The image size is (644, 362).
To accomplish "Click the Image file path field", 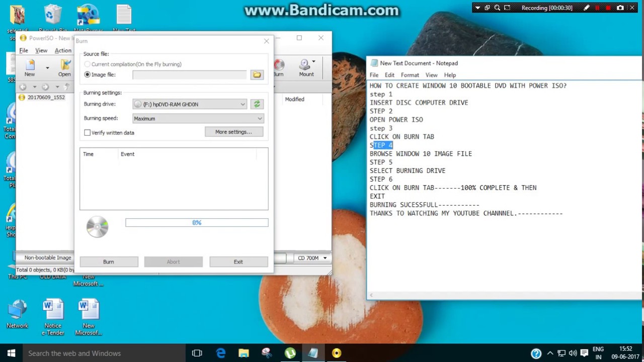I will pos(190,74).
